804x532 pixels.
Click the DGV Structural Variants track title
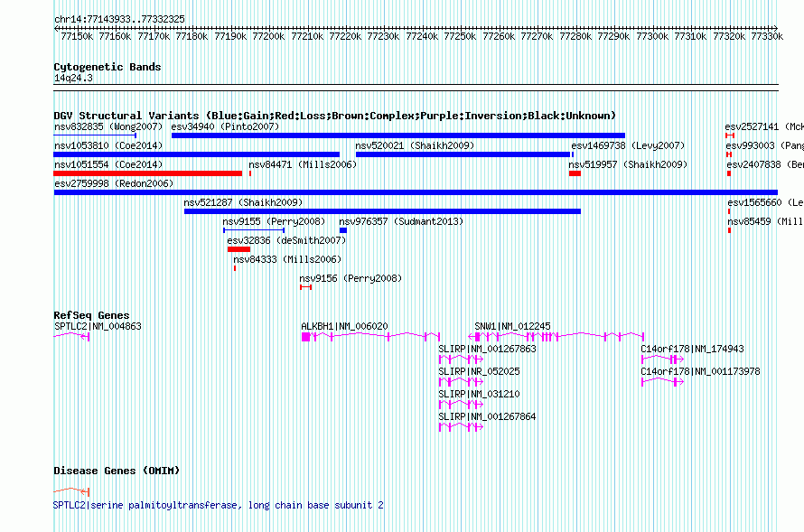[x=334, y=116]
